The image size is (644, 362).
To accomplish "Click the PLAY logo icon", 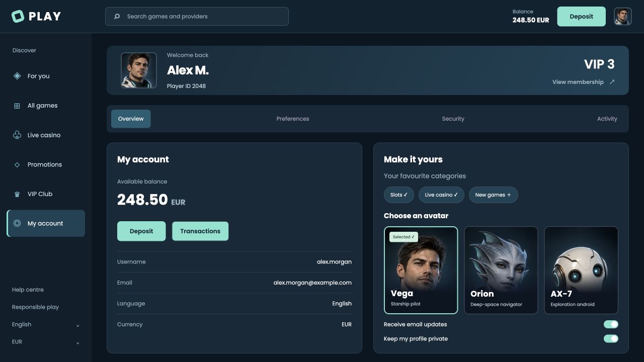I will pos(18,17).
